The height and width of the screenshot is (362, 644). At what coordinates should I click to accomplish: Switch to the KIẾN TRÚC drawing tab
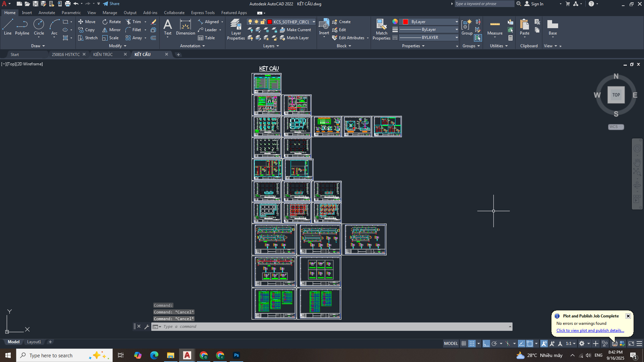[103, 54]
